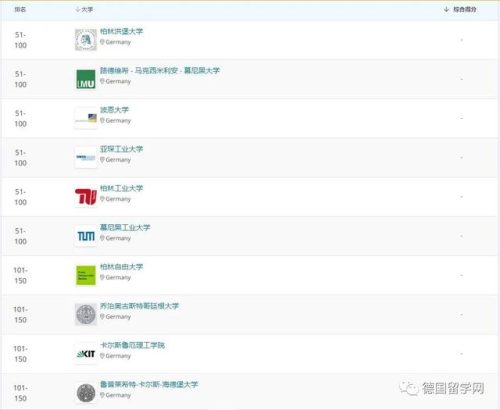Select rank 51-100 in 亚琛工业大学 row
This screenshot has width=500, height=410.
pyautogui.click(x=20, y=158)
